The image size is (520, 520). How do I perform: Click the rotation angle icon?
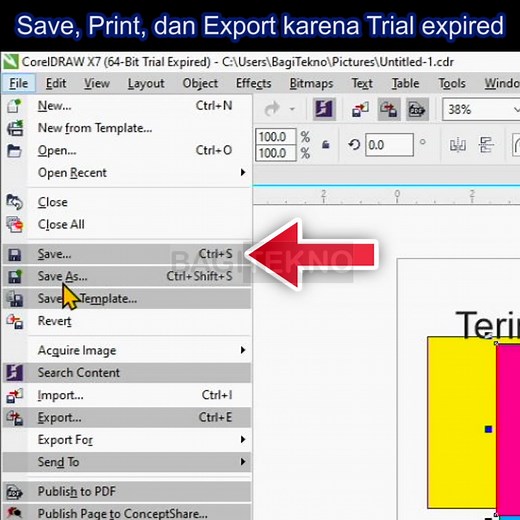(354, 145)
